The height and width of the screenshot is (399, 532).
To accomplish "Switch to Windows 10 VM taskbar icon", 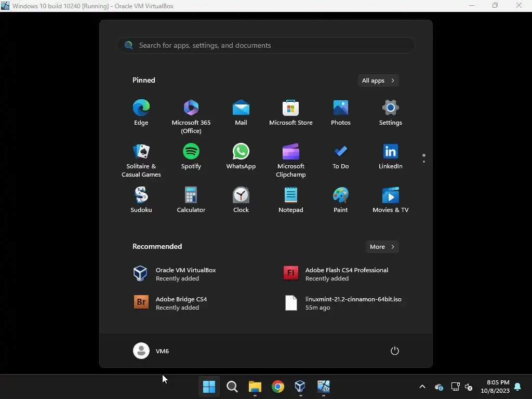I will (323, 387).
